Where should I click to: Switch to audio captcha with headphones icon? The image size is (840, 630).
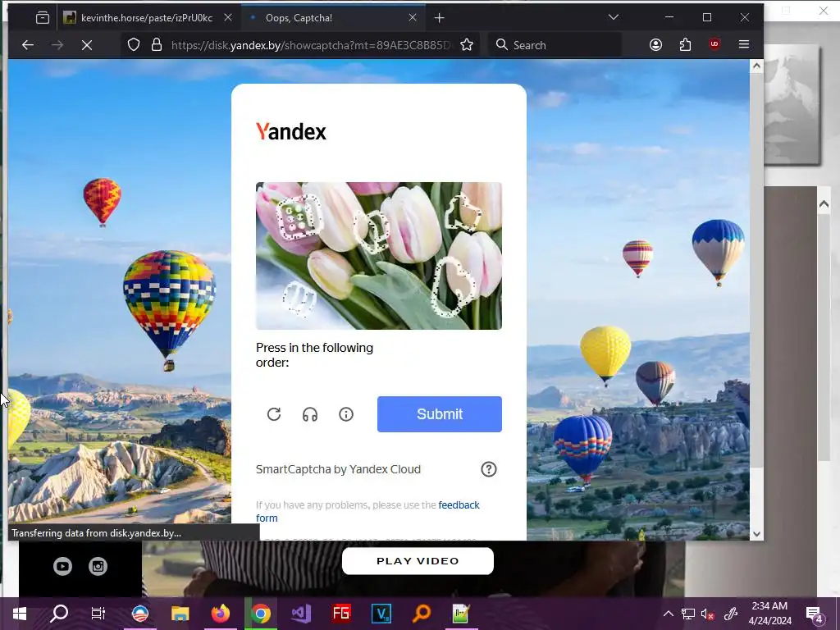pos(310,414)
